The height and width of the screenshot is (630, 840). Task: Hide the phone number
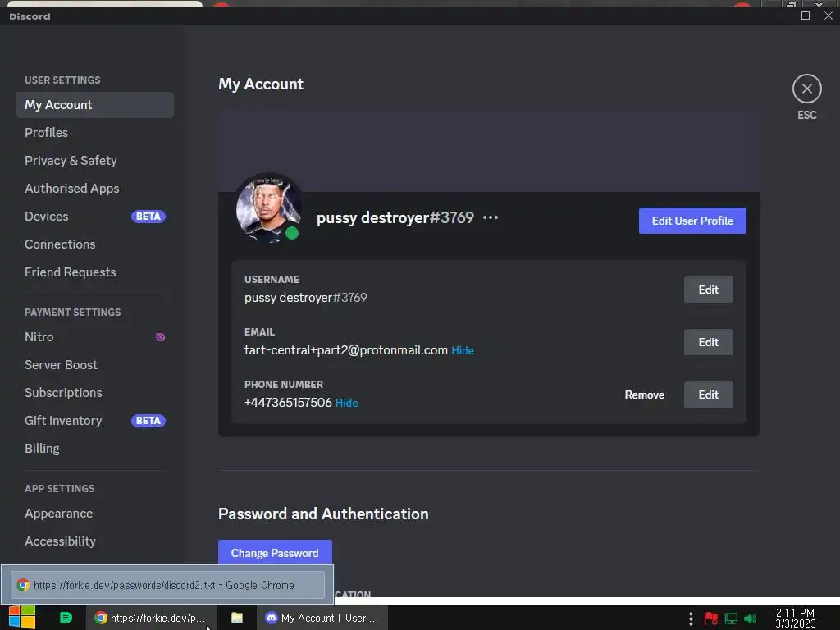click(347, 403)
